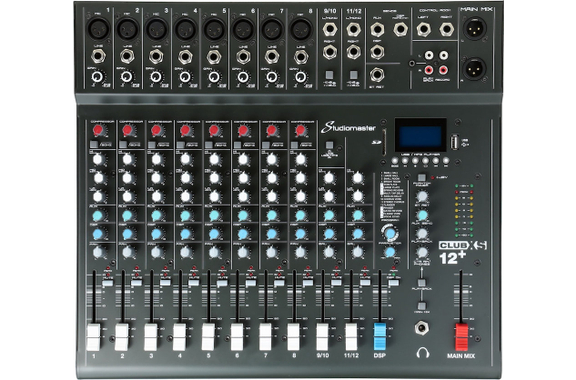
Task: Toggle the channel 1 MUTE button
Action: (x=108, y=283)
